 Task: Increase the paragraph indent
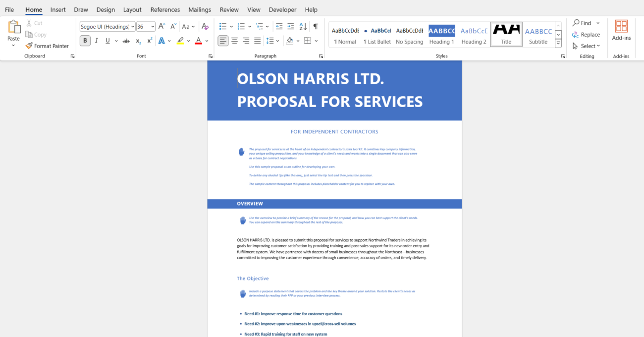[291, 27]
